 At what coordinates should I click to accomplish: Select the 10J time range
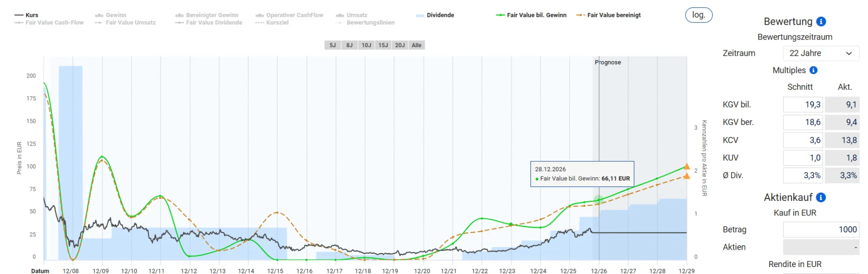coord(366,45)
